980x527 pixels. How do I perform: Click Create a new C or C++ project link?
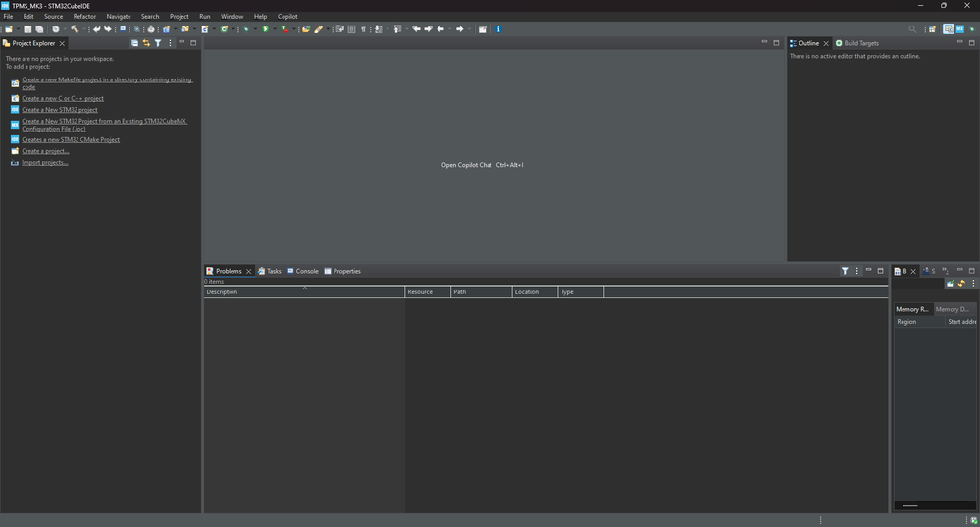coord(63,98)
